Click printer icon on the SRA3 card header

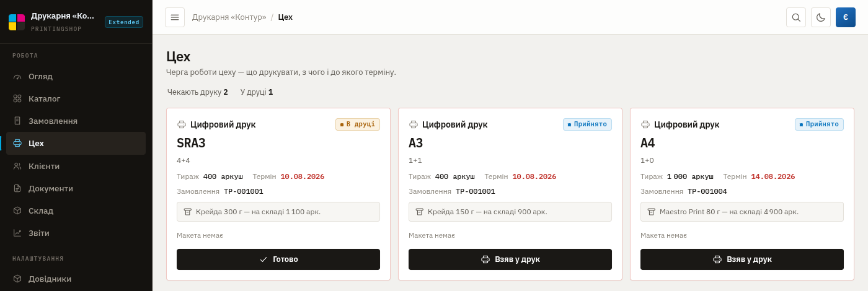[182, 124]
